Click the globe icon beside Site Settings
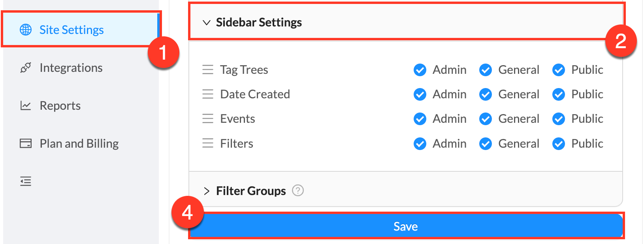This screenshot has height=244, width=644. click(x=25, y=29)
